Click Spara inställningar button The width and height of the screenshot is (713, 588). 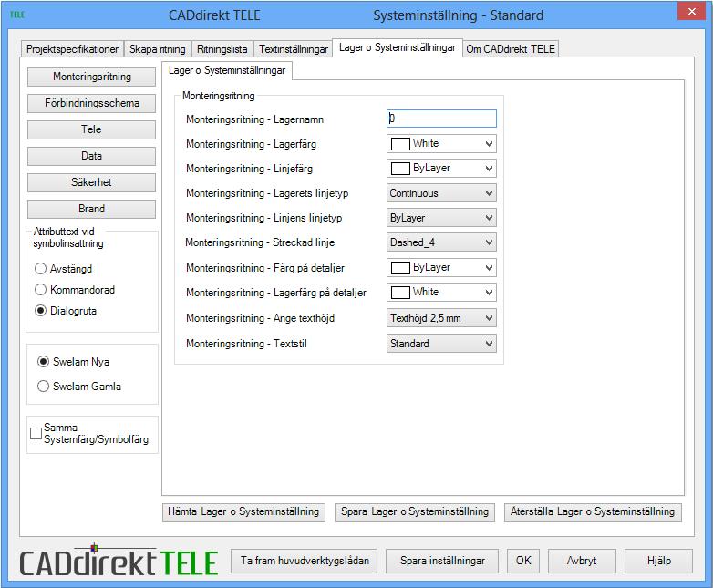tap(442, 561)
